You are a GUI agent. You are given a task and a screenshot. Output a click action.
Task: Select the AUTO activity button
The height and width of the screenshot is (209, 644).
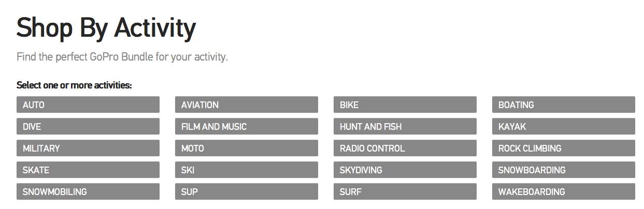click(88, 104)
